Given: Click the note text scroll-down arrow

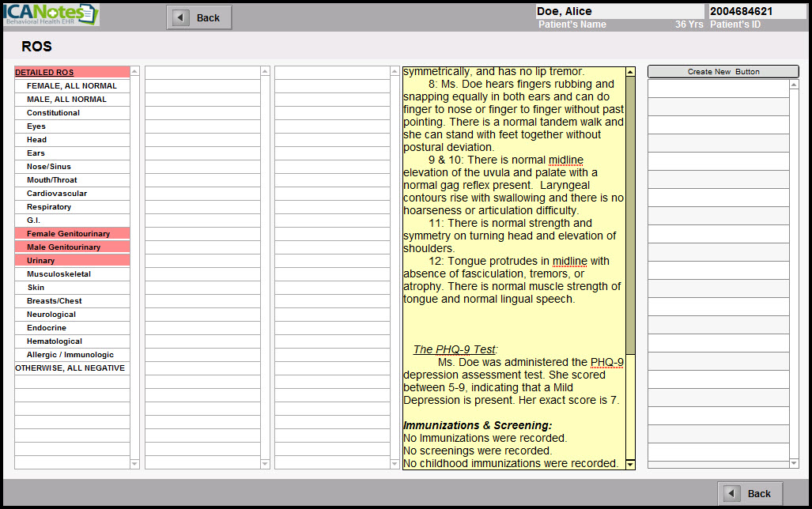Looking at the screenshot, I should [630, 464].
